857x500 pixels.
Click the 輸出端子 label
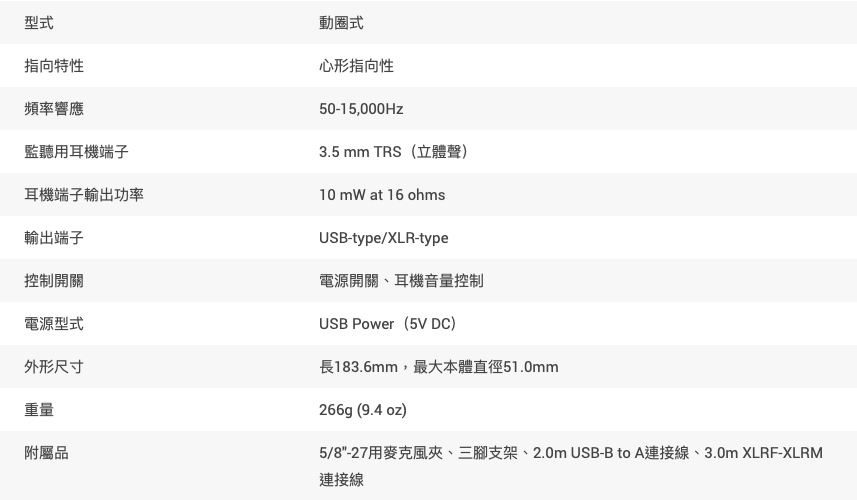[x=54, y=238]
